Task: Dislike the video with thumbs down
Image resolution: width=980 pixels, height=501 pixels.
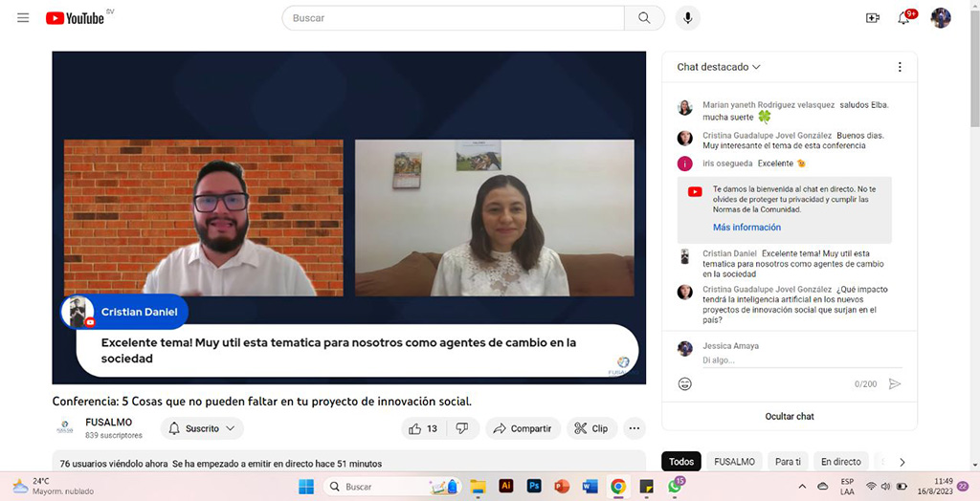Action: (x=461, y=428)
